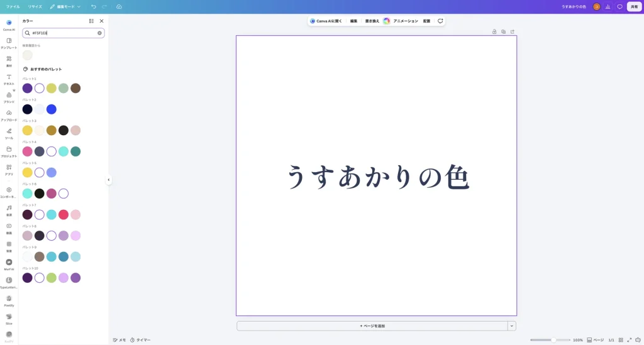Screen dimensions: 644x345
Task: Open the アップロード (Uploads) sidebar tab
Action: tap(9, 115)
